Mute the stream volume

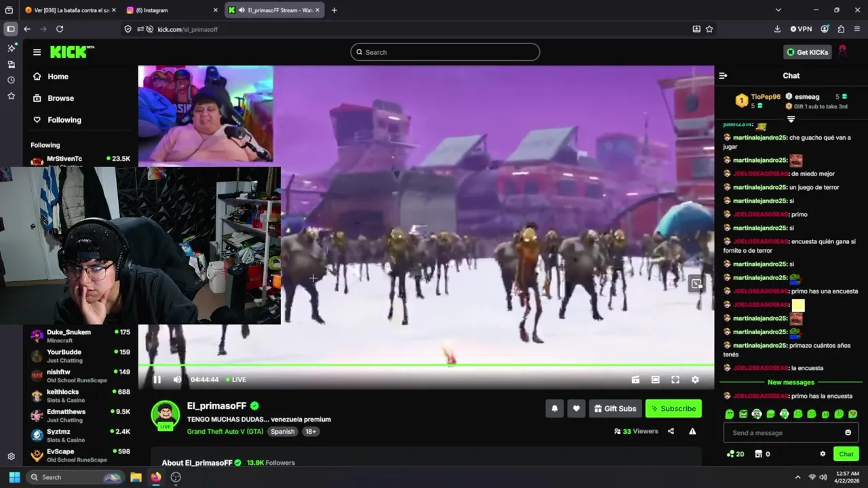[177, 380]
